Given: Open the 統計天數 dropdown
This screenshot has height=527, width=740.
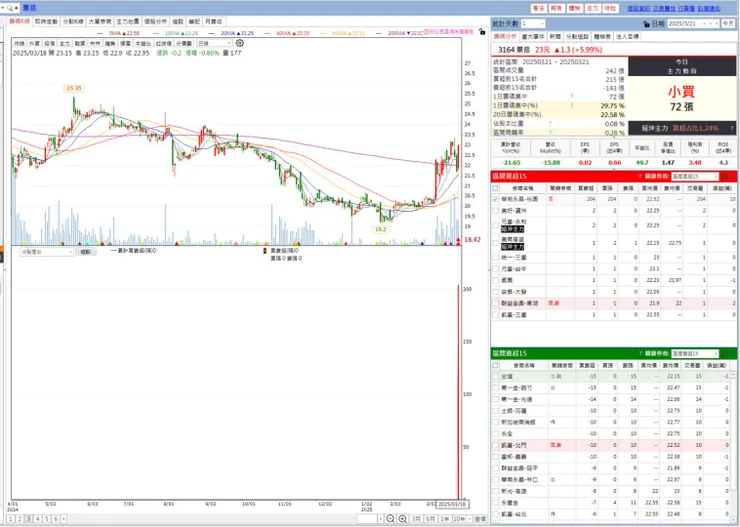Looking at the screenshot, I should [533, 24].
